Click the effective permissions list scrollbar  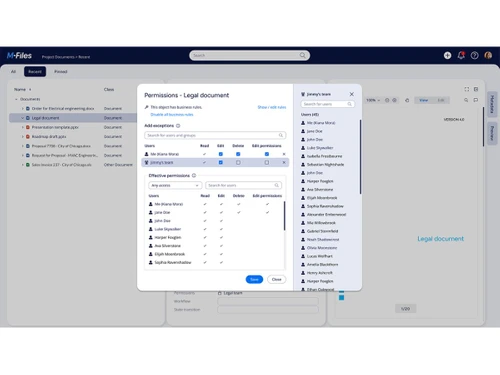coord(284,216)
